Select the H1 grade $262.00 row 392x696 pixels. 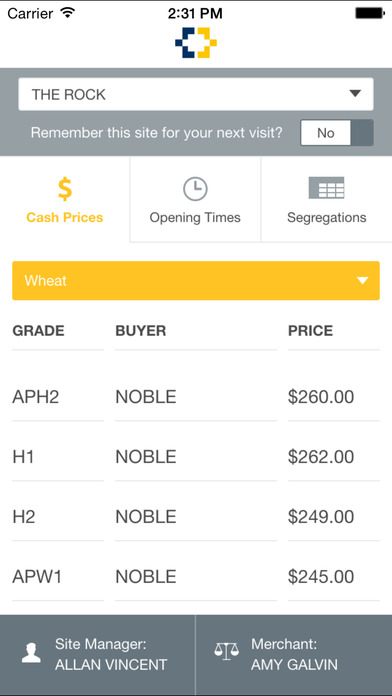click(196, 457)
